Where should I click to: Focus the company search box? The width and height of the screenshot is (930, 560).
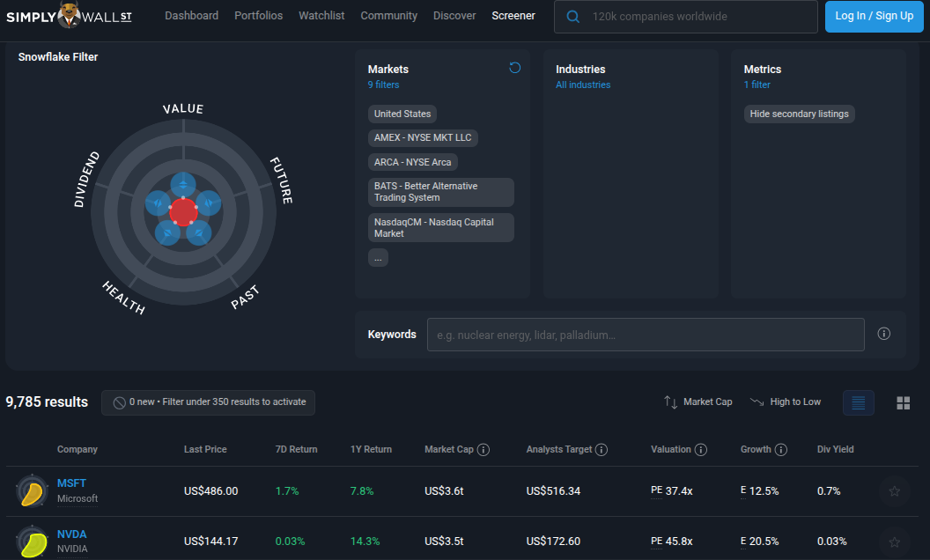pos(686,17)
